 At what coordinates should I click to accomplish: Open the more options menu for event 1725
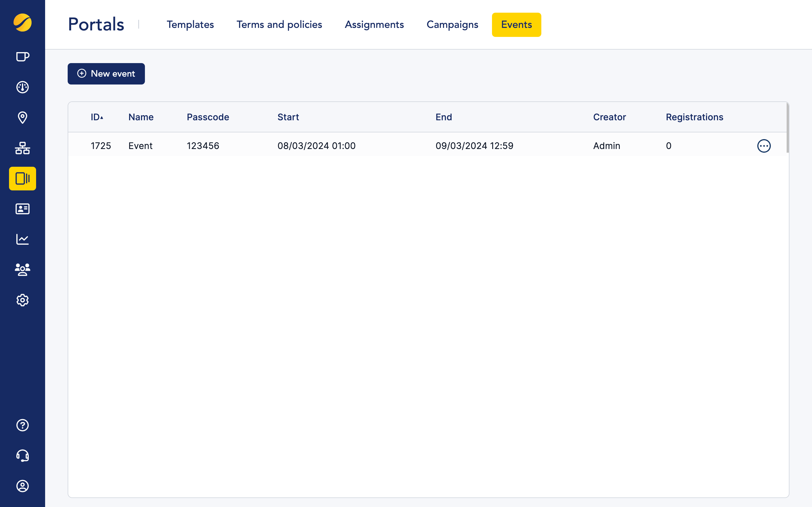coord(764,146)
